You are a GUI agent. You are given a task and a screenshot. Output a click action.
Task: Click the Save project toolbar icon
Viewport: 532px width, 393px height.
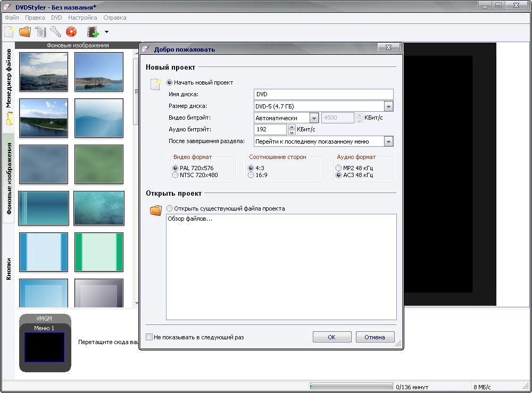[40, 32]
